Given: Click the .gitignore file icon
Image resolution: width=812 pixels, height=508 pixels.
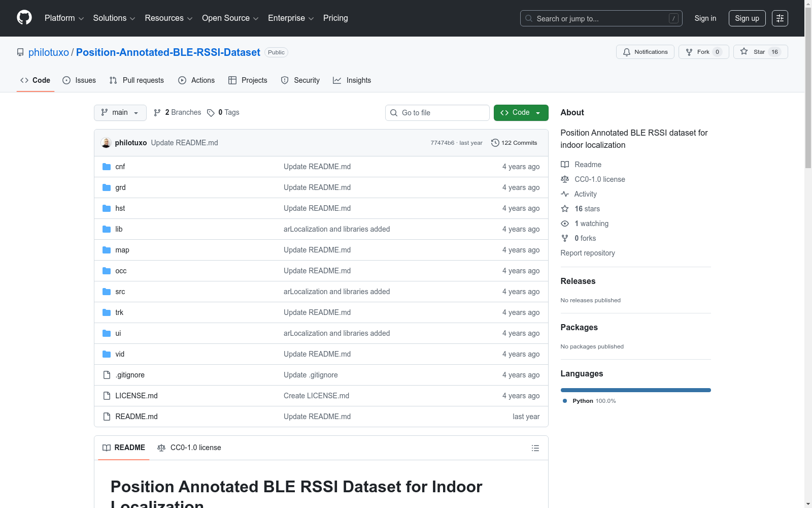Looking at the screenshot, I should (107, 375).
